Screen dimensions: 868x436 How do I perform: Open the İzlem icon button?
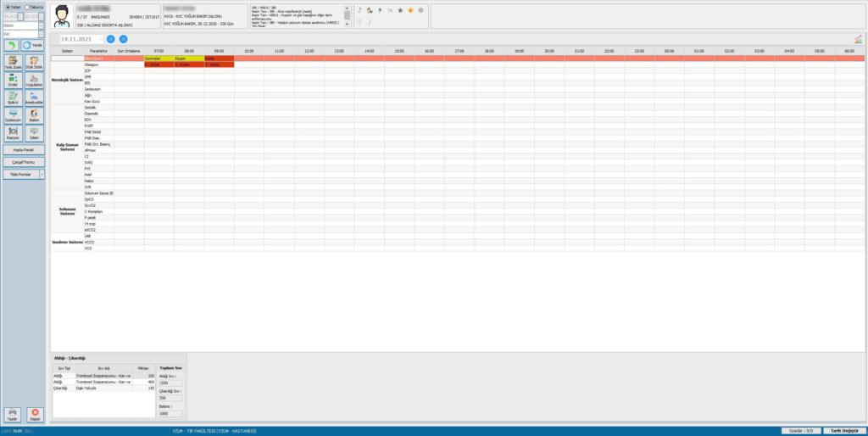[x=34, y=133]
